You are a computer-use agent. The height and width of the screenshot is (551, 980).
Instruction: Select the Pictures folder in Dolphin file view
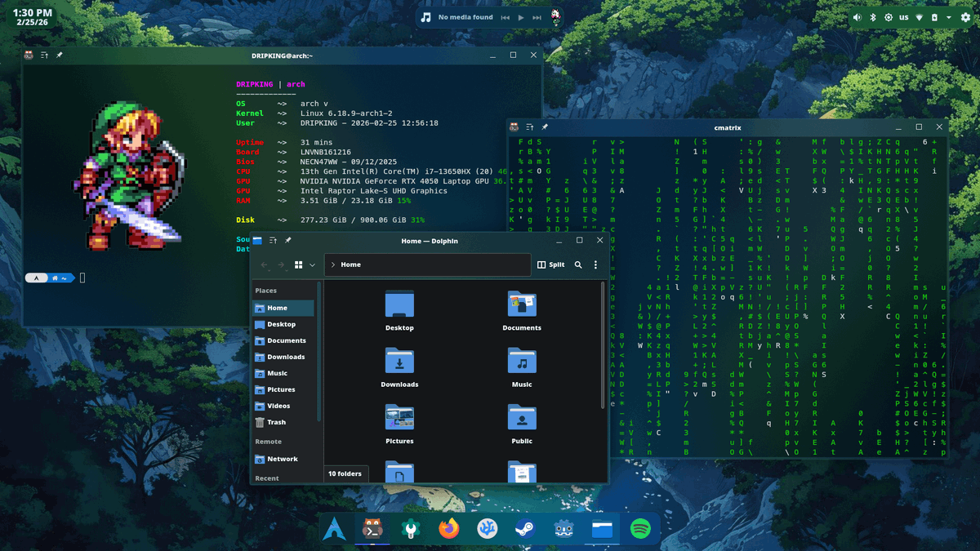(399, 424)
